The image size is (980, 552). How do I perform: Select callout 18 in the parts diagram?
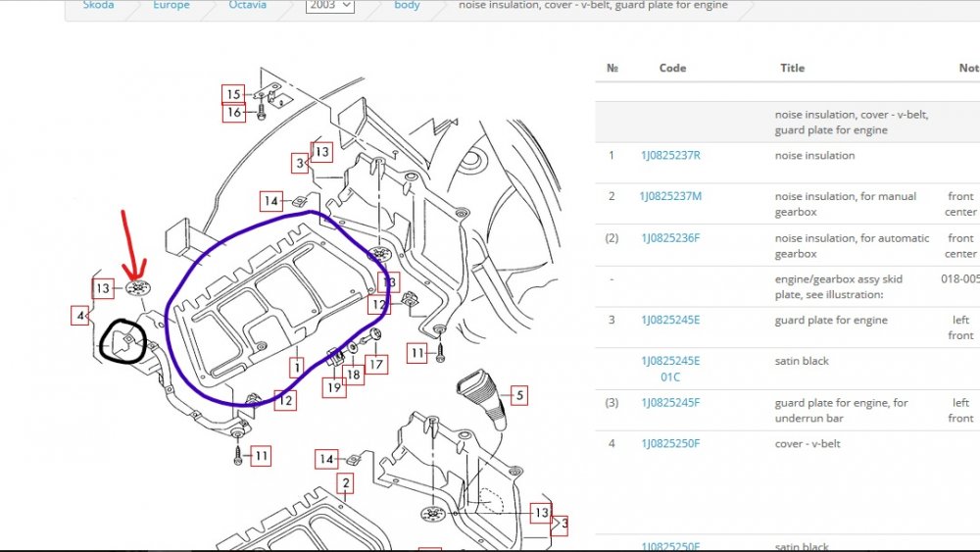click(353, 375)
